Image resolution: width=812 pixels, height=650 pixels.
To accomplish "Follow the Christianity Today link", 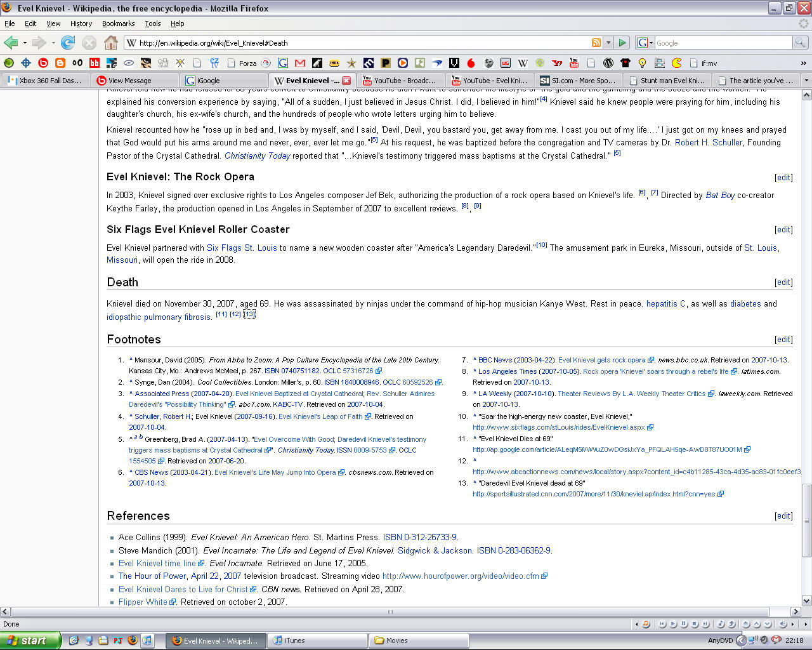I will point(257,156).
